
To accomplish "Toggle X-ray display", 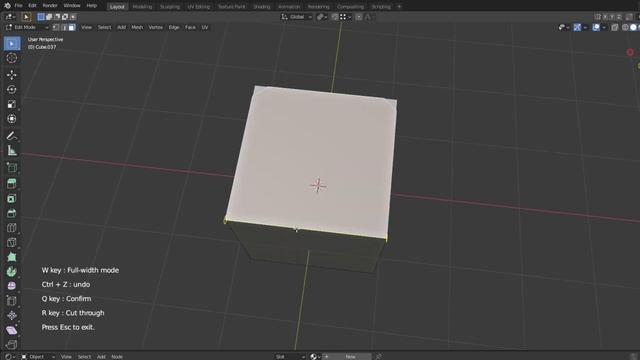I will 615,27.
